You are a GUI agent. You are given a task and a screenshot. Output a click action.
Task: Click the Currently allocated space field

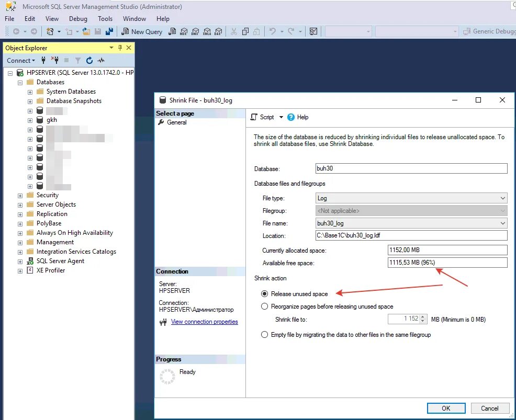(447, 250)
